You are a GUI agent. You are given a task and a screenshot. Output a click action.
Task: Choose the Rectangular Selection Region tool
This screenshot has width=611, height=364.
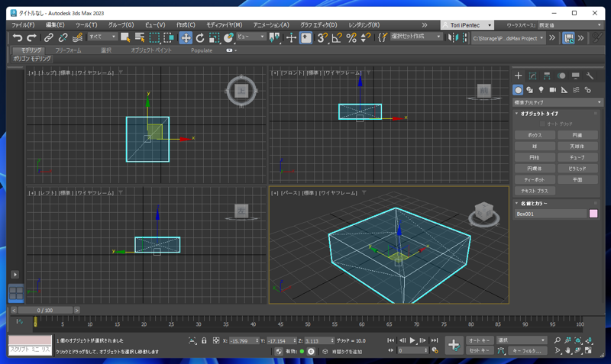155,37
